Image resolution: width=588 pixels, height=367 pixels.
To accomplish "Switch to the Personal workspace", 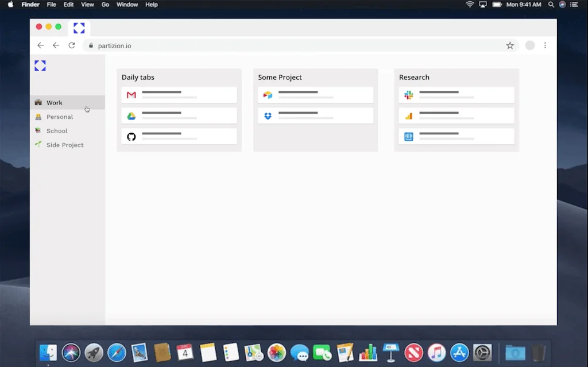I will [60, 117].
